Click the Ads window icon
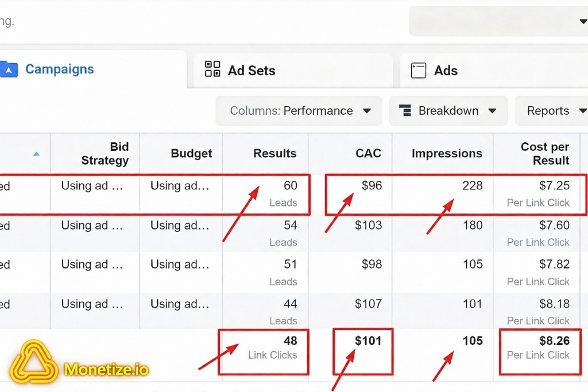 point(419,71)
